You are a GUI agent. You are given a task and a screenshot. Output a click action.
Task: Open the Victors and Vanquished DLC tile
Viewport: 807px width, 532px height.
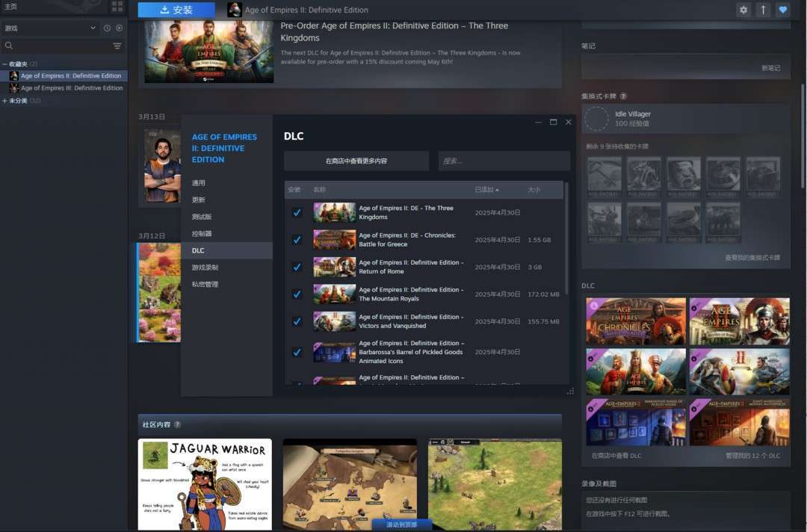pyautogui.click(x=740, y=372)
